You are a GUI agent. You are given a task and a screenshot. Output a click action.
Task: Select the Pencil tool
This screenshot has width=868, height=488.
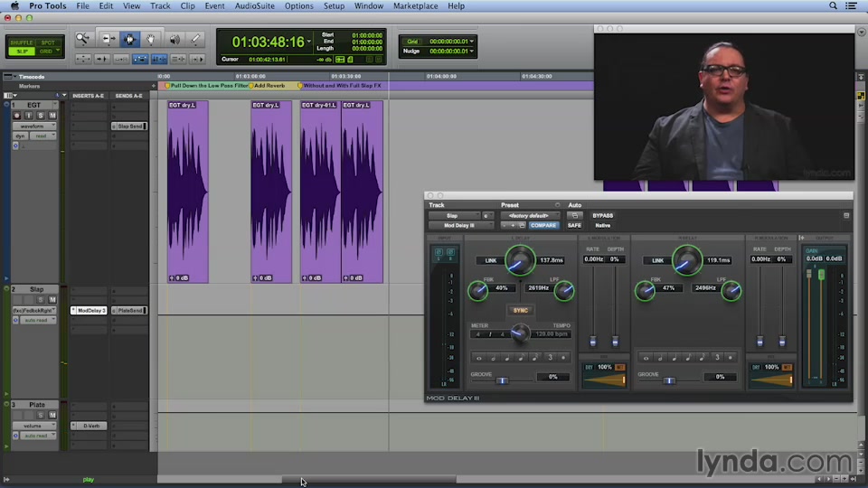(x=195, y=39)
